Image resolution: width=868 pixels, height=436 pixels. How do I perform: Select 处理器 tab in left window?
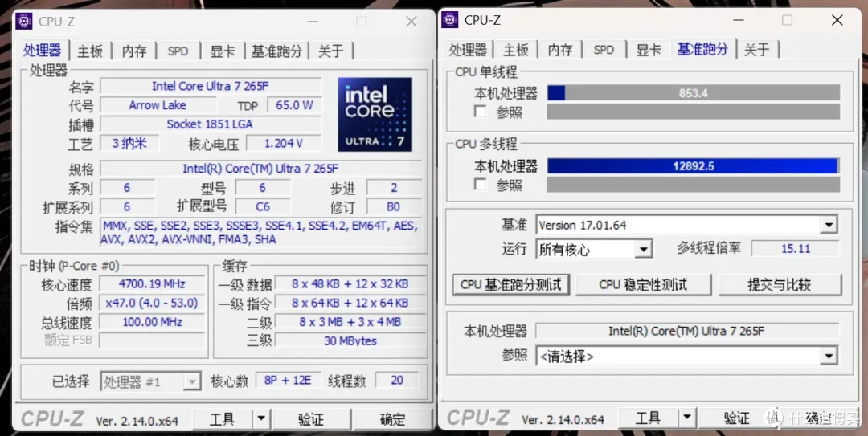pos(42,51)
